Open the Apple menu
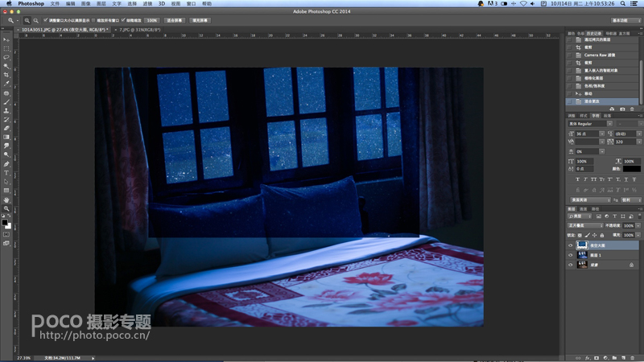 pos(8,3)
